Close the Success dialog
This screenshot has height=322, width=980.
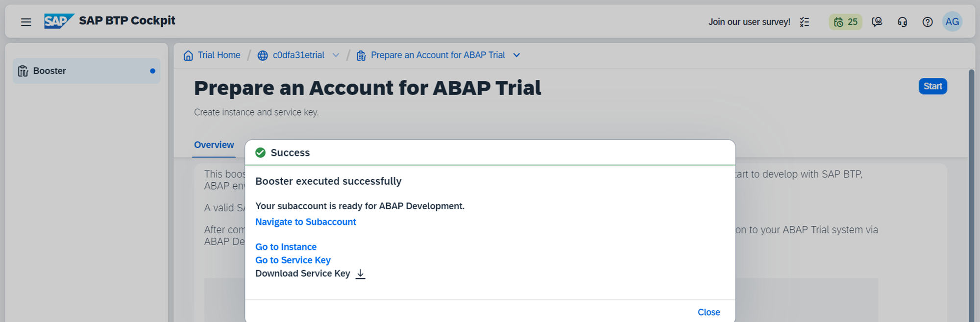click(x=709, y=312)
